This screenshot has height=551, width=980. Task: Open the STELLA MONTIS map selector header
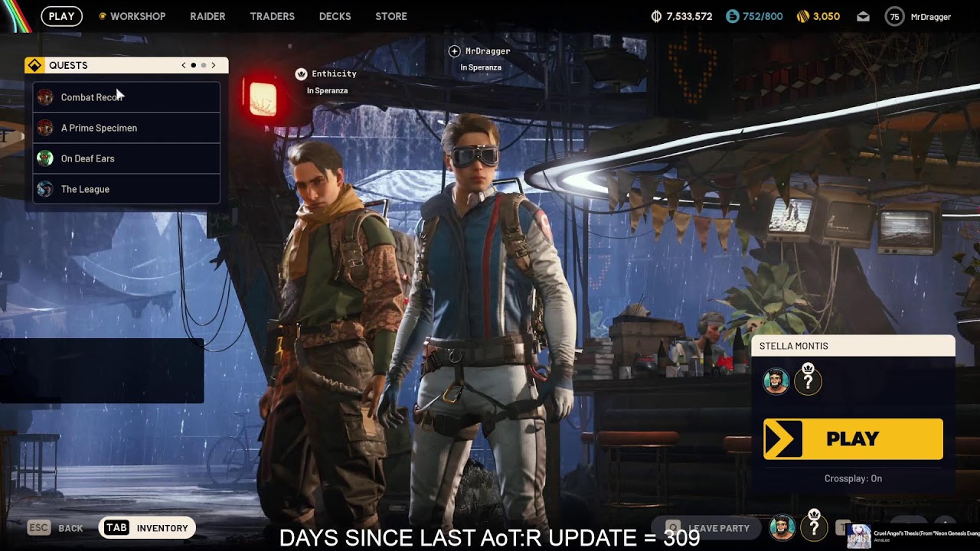853,346
